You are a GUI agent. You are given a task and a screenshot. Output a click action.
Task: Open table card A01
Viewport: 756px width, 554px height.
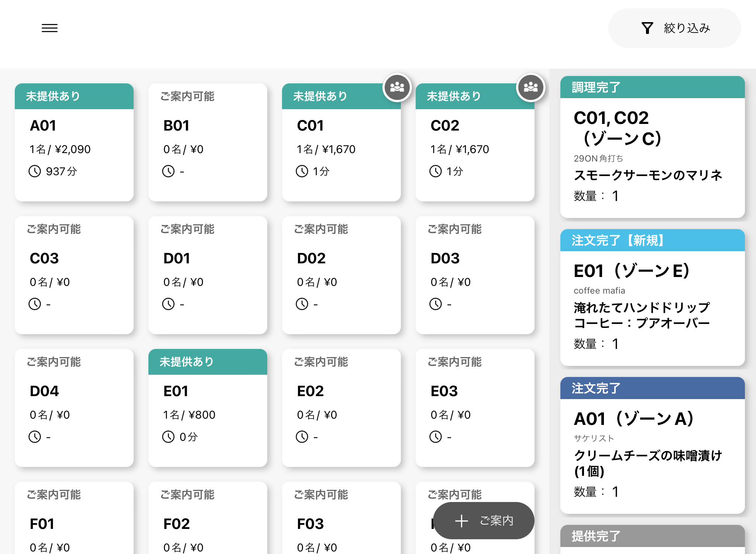coord(74,142)
